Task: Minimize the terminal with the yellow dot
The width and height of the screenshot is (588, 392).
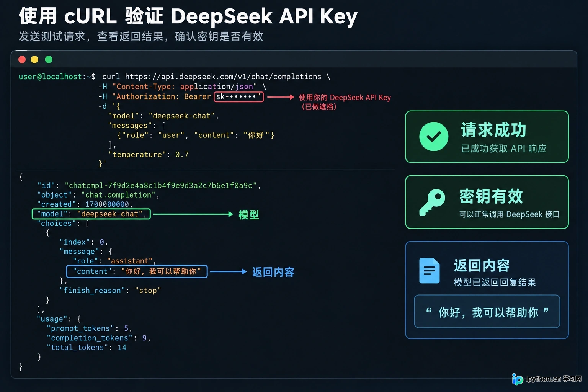Action: coord(34,59)
